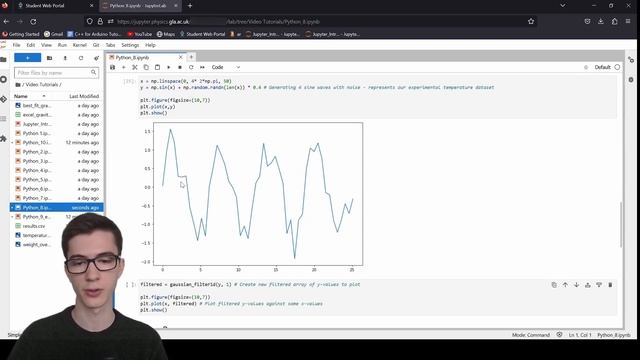Reload the page in Firefox

pos(33,22)
